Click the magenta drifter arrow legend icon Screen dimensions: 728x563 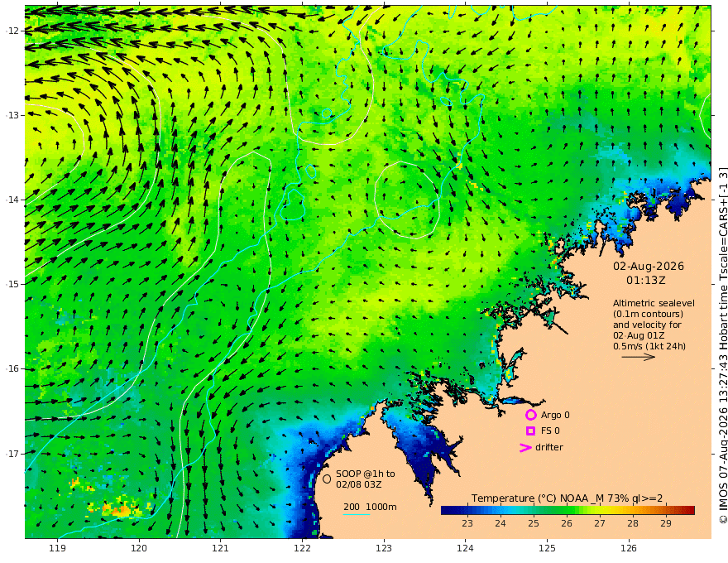coord(525,448)
